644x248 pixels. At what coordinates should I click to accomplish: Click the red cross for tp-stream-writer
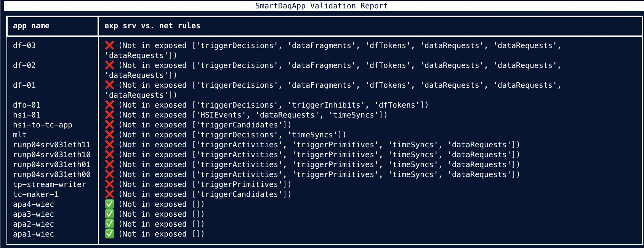coord(109,184)
